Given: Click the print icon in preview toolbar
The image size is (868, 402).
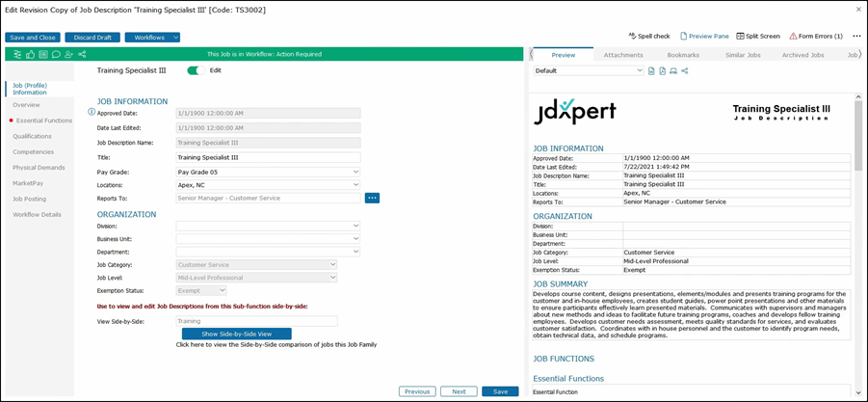Looking at the screenshot, I should pyautogui.click(x=673, y=71).
